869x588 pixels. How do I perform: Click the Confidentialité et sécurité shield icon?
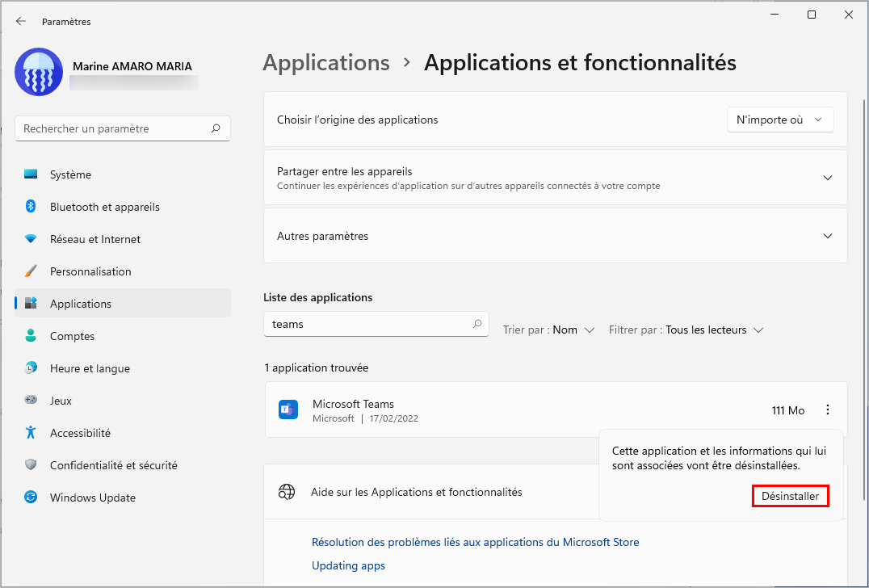(x=31, y=465)
